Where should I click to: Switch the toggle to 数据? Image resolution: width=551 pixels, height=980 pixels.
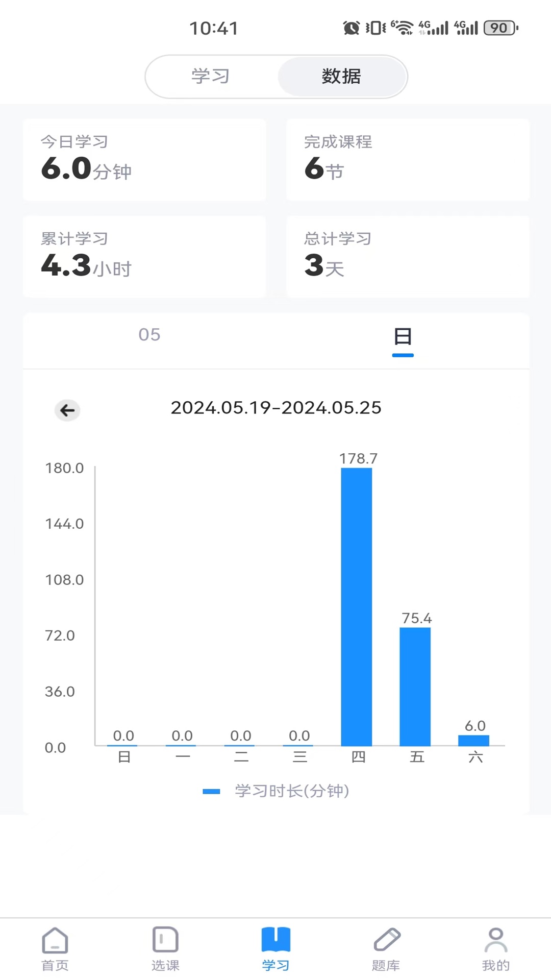[x=341, y=77]
